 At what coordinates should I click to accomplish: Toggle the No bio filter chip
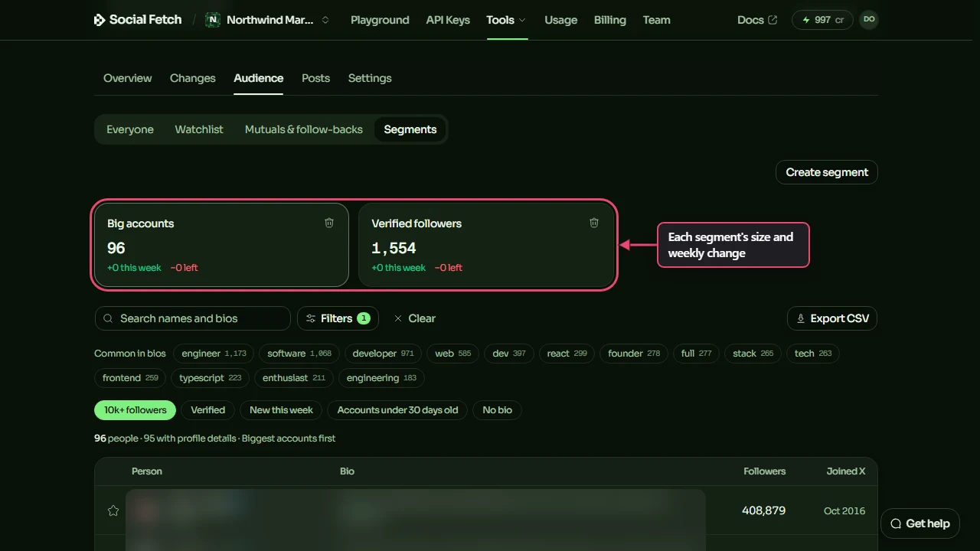pos(498,410)
